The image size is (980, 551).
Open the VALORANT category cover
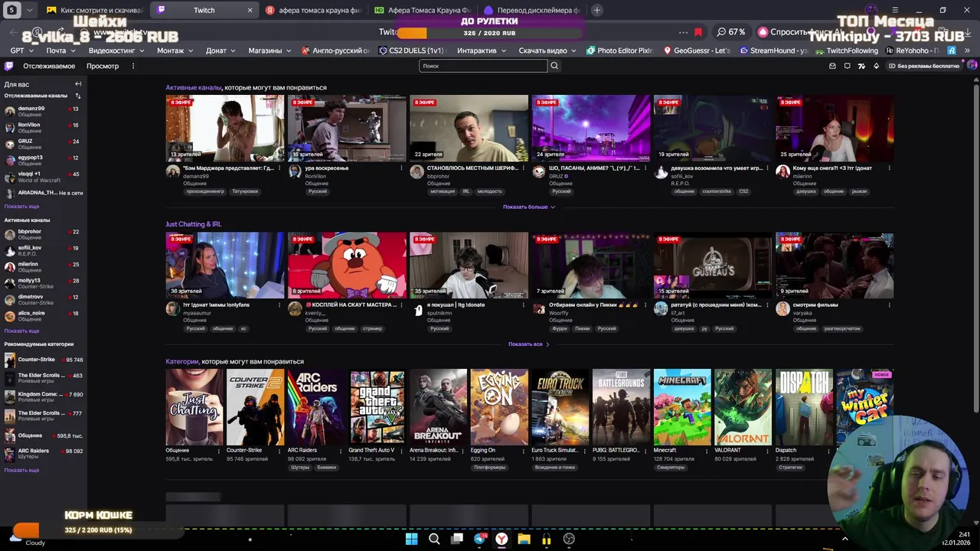(743, 407)
